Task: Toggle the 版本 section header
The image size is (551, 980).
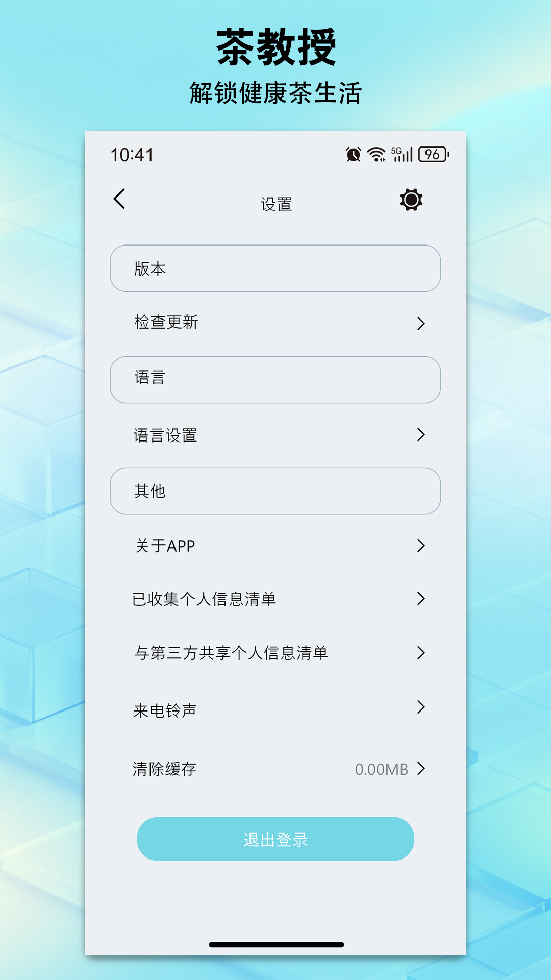Action: 275,268
